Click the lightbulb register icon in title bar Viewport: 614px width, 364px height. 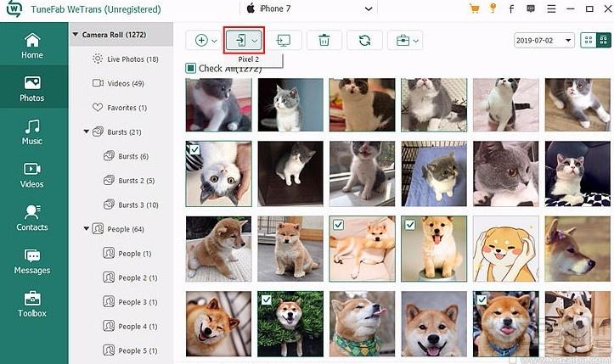tap(493, 8)
